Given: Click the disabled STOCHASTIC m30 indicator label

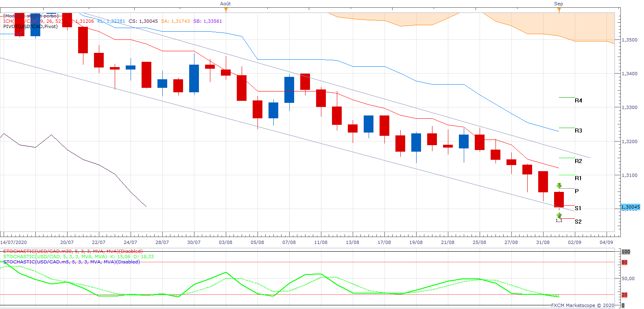Looking at the screenshot, I should click(73, 251).
